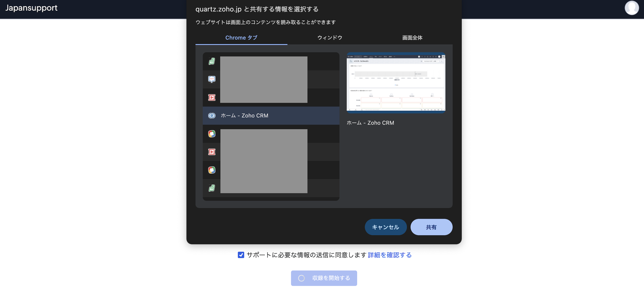Select the upper multicolor square icon tab entry
This screenshot has width=644, height=290.
point(212,134)
